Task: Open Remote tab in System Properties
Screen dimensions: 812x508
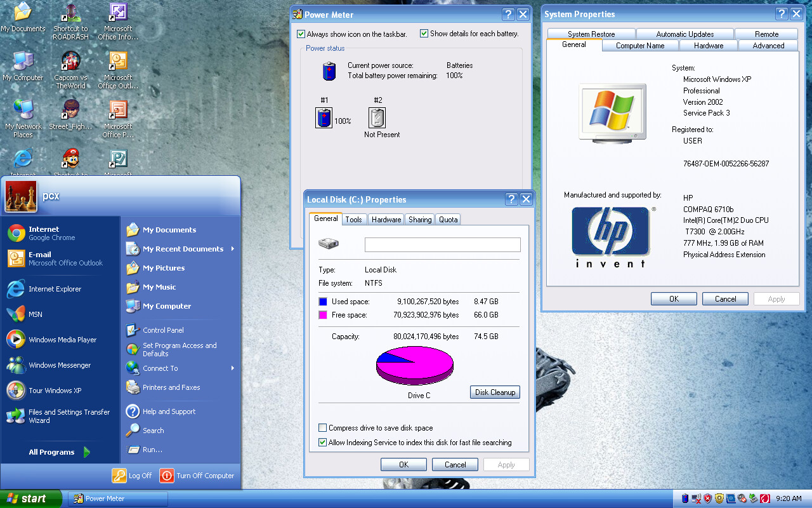Action: point(766,34)
